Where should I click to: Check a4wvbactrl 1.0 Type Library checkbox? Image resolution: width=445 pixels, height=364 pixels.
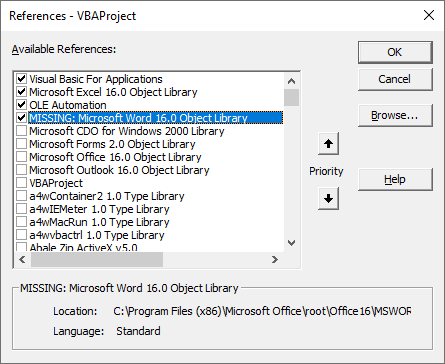22,235
